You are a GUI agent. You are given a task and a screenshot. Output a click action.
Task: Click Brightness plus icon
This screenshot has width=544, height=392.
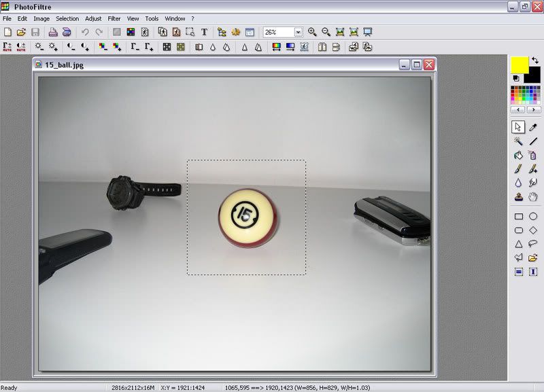53,47
